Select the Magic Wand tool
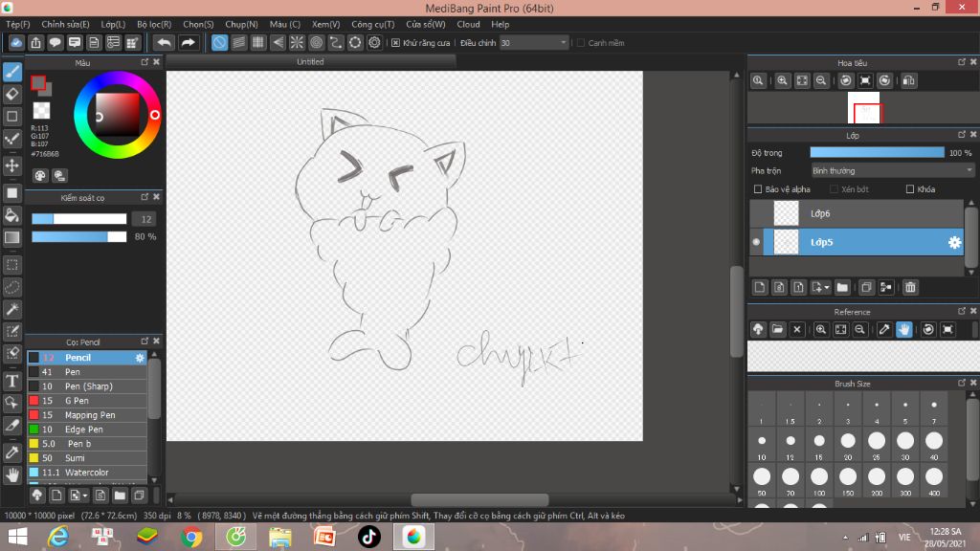 click(11, 309)
